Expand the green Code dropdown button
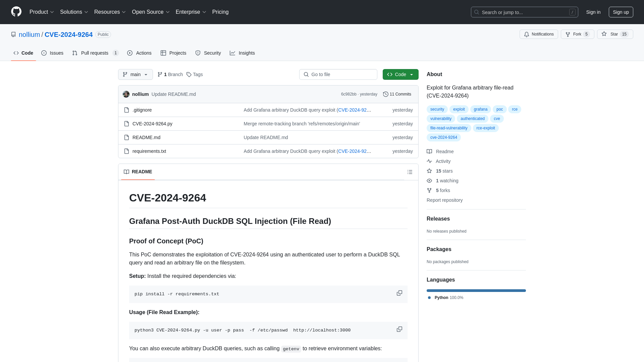 click(x=400, y=74)
